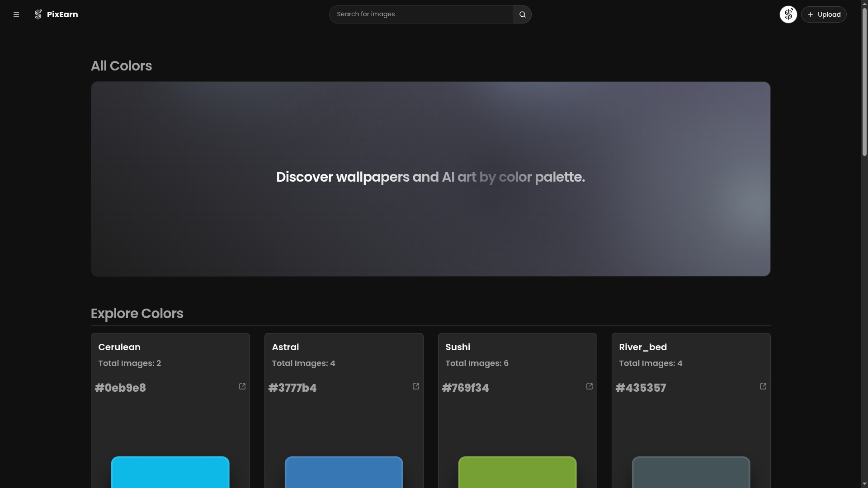Image resolution: width=868 pixels, height=488 pixels.
Task: Click the PixEarn dollar-sign logo
Action: (38, 14)
